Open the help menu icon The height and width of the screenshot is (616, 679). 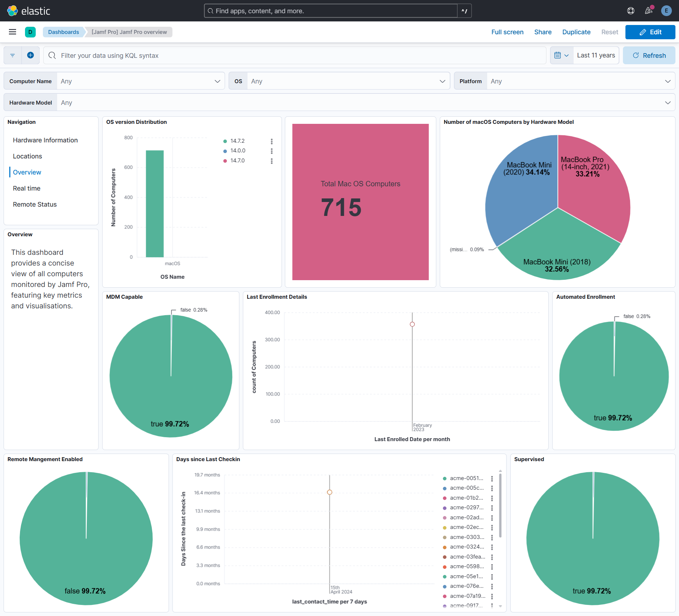[x=631, y=11]
